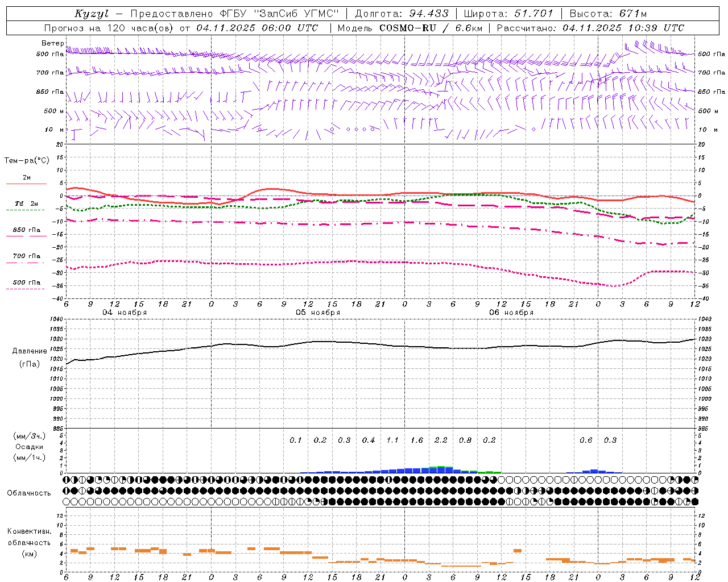This screenshot has width=728, height=582.
Task: Click the Конвективн. convective cloud label
Action: pos(30,531)
